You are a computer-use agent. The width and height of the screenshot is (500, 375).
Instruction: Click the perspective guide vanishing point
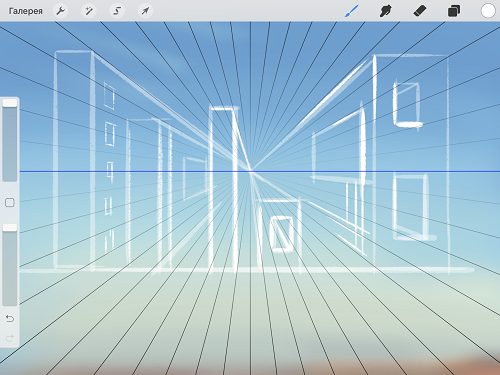pos(251,171)
